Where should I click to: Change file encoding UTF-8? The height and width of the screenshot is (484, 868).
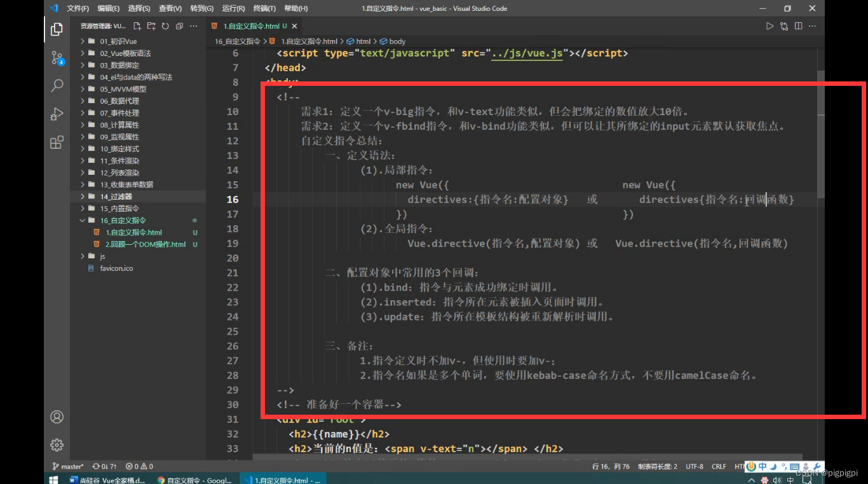(x=695, y=466)
